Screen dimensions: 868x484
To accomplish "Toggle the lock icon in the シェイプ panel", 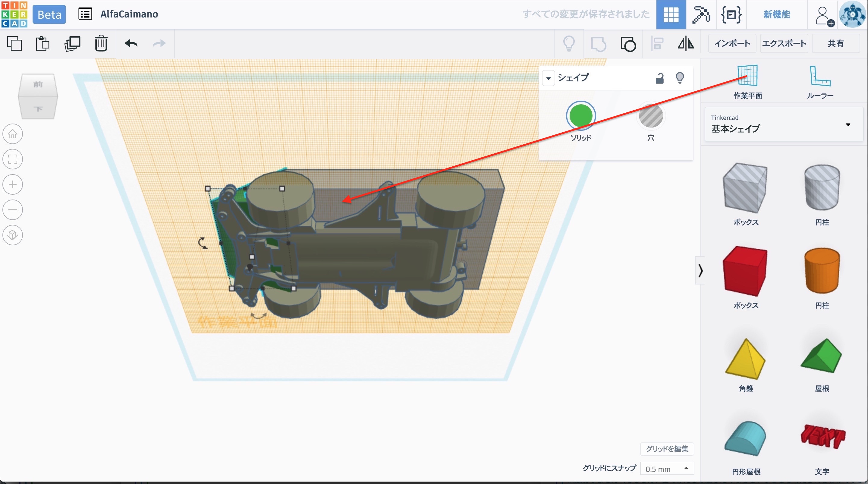I will pos(659,78).
